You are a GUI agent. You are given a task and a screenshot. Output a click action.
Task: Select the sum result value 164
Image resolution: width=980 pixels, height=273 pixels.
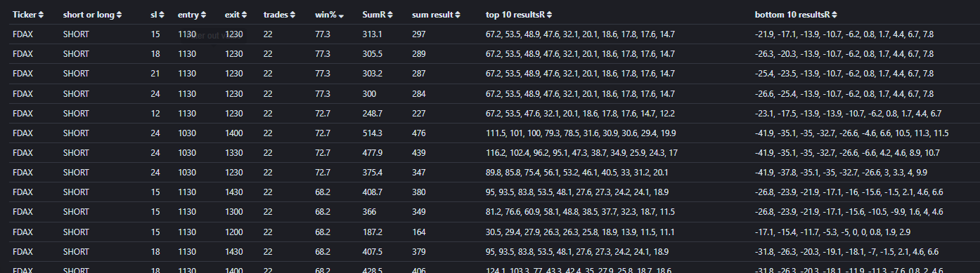pos(419,232)
